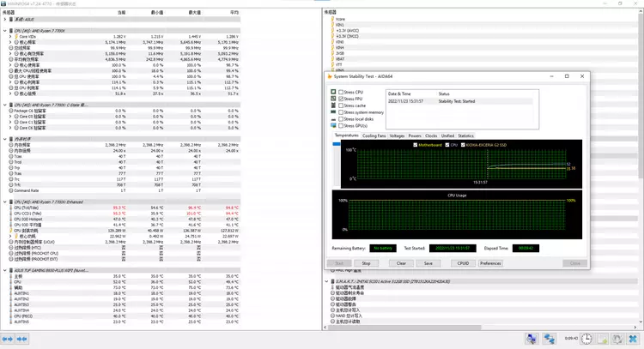
Task: Click the two-monitors remote icon in HWiNFO bottom bar
Action: point(550,339)
